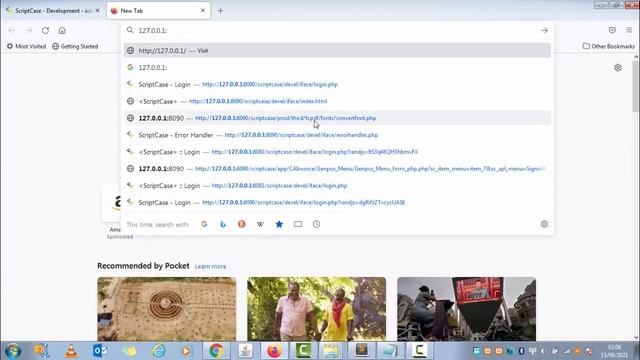Screen dimensions: 640x360
Task: Open the Getting Started bookmark
Action: [76, 46]
